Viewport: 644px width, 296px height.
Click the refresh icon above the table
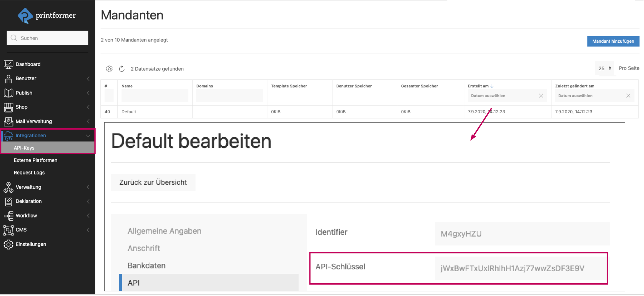tap(122, 69)
